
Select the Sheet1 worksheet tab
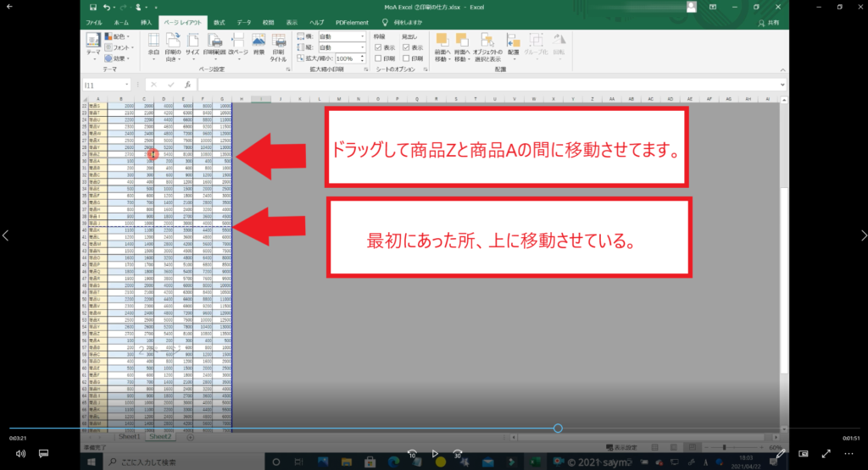(x=129, y=438)
